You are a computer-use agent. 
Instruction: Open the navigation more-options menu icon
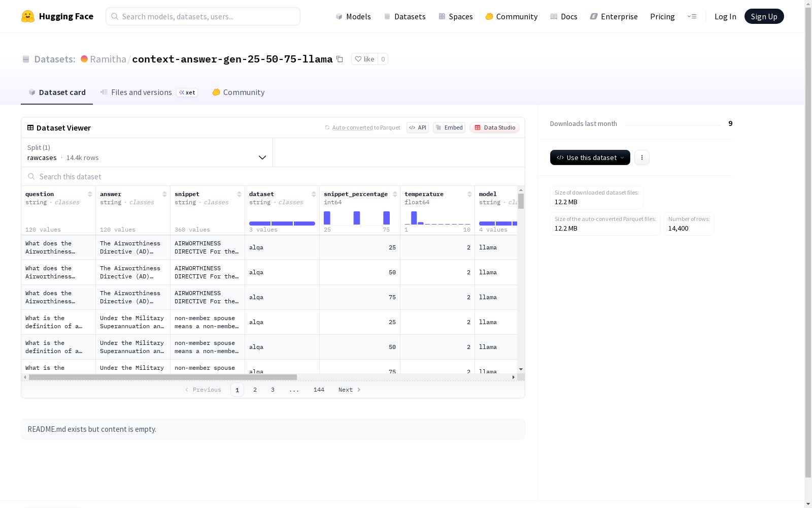coord(692,16)
